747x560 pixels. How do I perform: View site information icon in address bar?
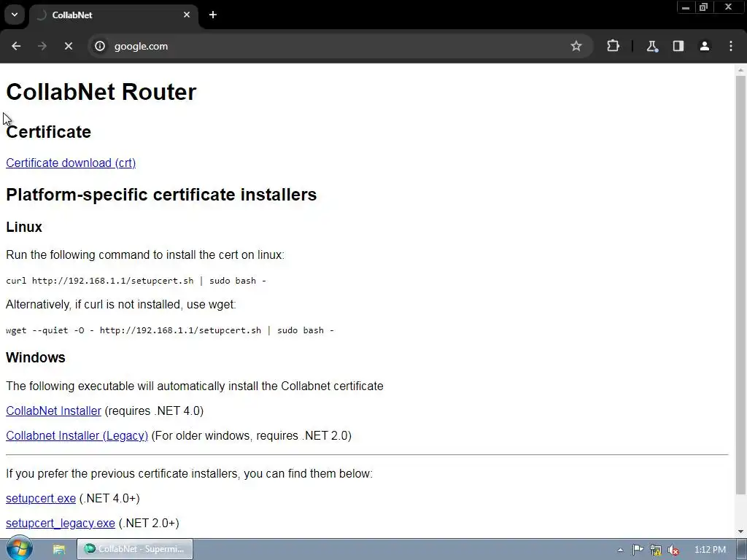pyautogui.click(x=99, y=46)
